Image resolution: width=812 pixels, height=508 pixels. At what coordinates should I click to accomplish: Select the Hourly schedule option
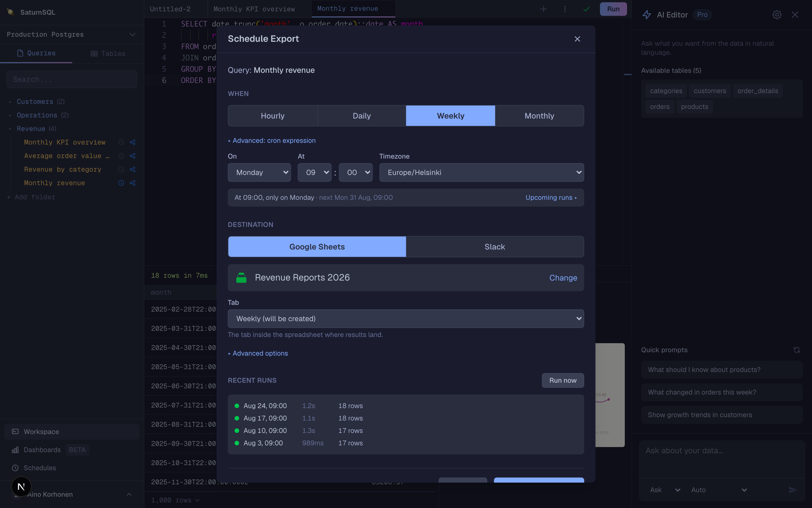(x=272, y=116)
